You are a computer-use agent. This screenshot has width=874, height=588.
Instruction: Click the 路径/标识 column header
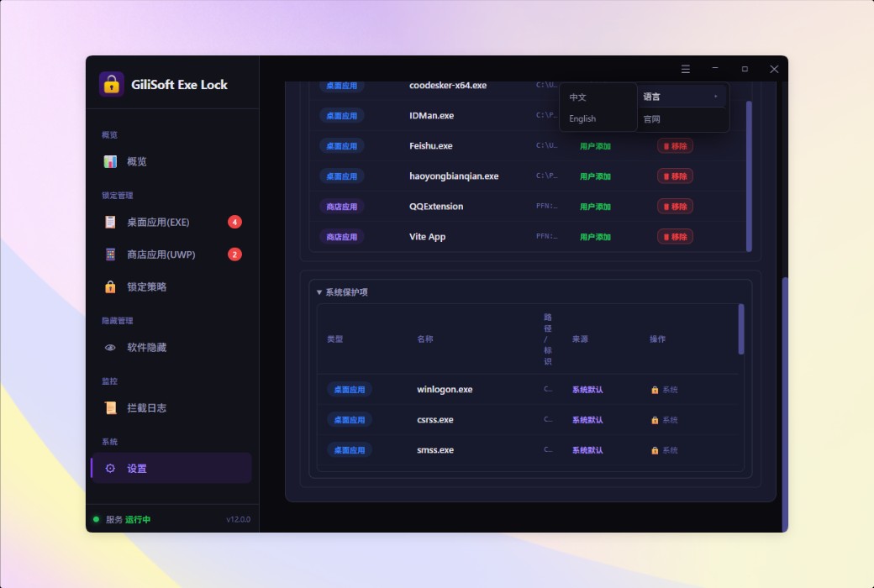[547, 339]
